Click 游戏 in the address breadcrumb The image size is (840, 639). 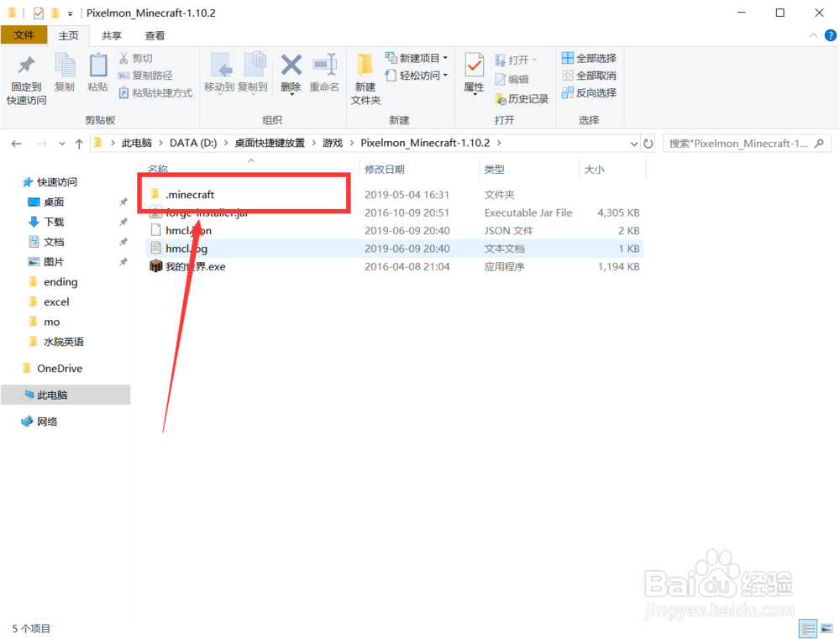tap(333, 143)
